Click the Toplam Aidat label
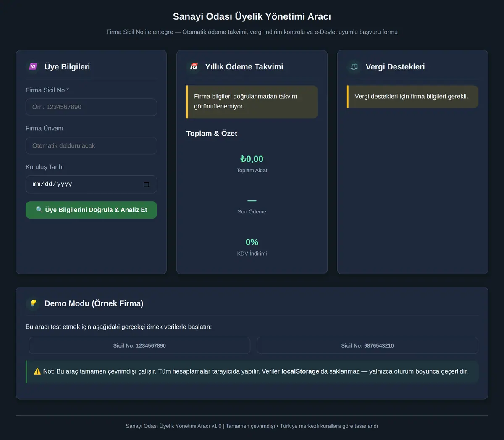Screen dimensions: 504x440 click(x=252, y=170)
